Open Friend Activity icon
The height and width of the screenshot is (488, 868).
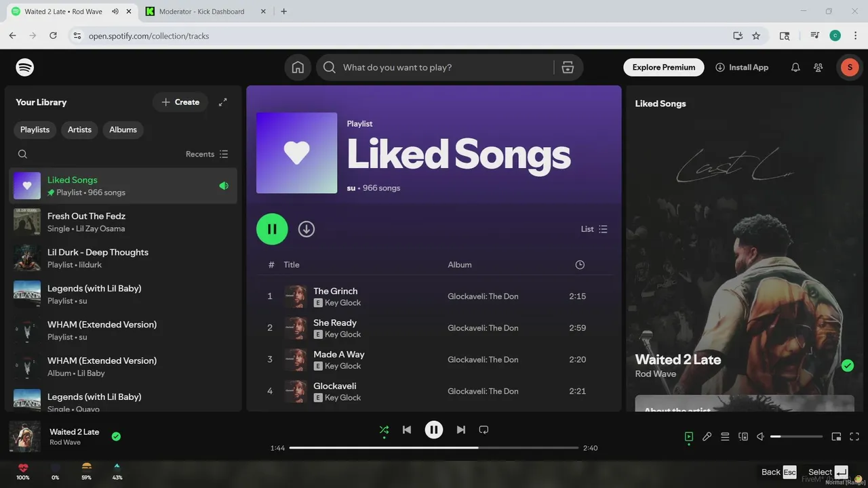(x=818, y=67)
